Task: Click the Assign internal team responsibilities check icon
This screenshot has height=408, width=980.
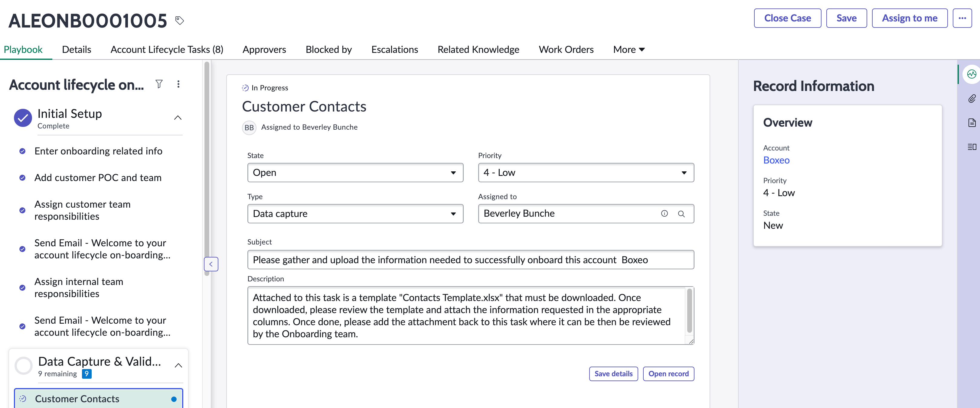Action: (x=22, y=288)
